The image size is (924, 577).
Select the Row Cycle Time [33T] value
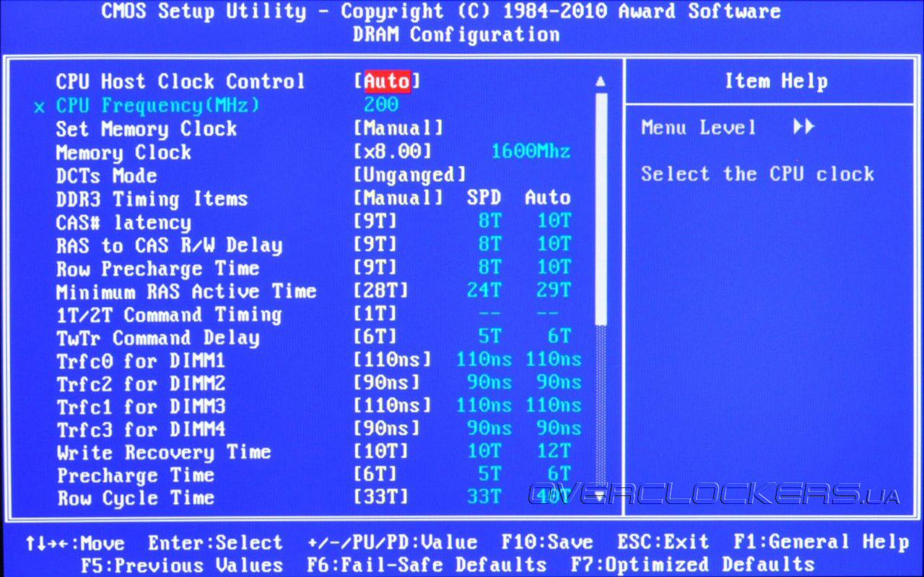(x=381, y=498)
